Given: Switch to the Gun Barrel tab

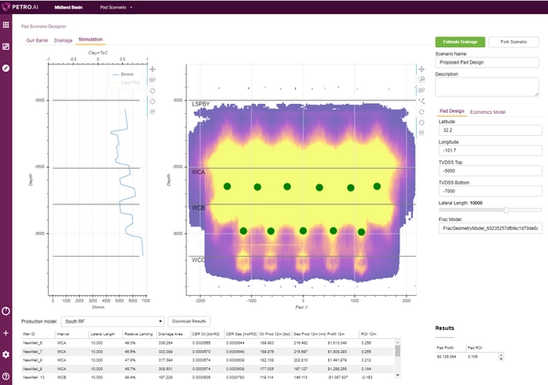Looking at the screenshot, I should [37, 41].
